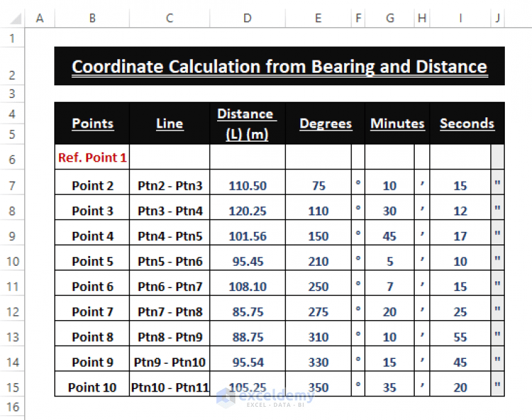Select degrees value 330
The width and height of the screenshot is (532, 420).
(x=318, y=358)
